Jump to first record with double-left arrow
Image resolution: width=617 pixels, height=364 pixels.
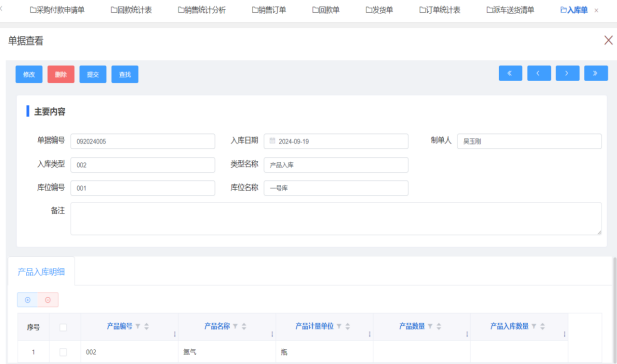click(x=510, y=73)
